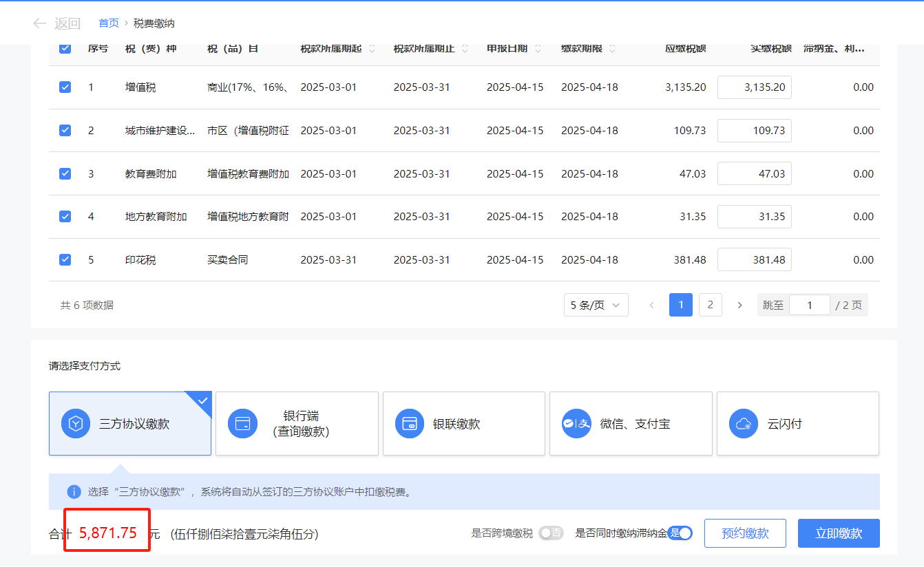Click the back arrow icon
The width and height of the screenshot is (924, 567).
coord(40,23)
